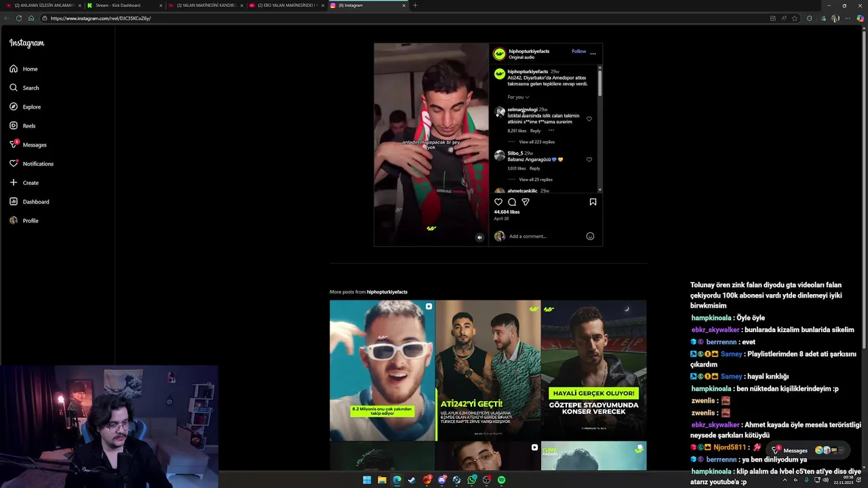Open File Explorer from the taskbar
Viewport: 868px width, 488px height.
382,480
